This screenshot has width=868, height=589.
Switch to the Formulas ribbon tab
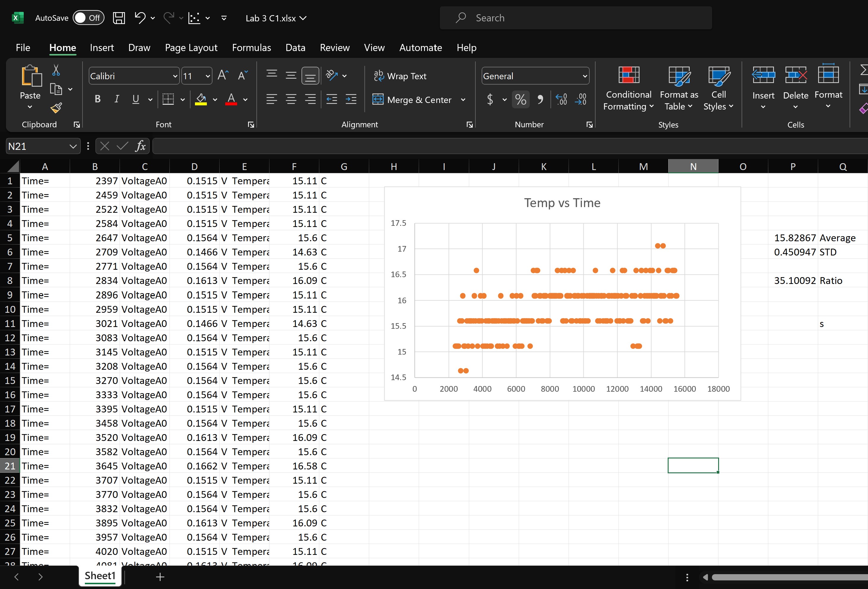point(251,47)
